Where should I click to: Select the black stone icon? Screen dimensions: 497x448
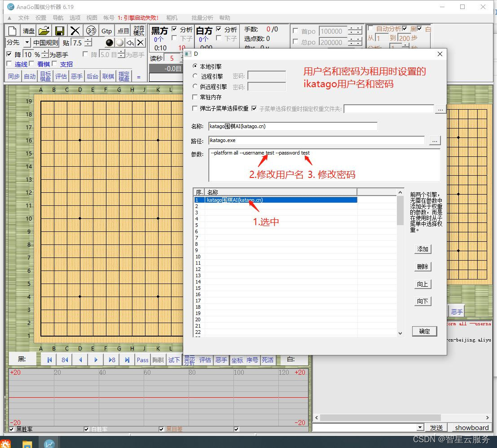[x=110, y=43]
